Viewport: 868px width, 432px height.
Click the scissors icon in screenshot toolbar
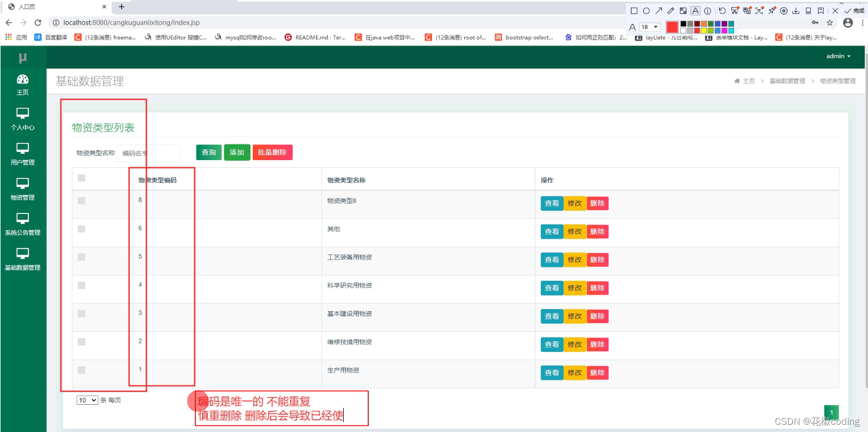[x=735, y=11]
